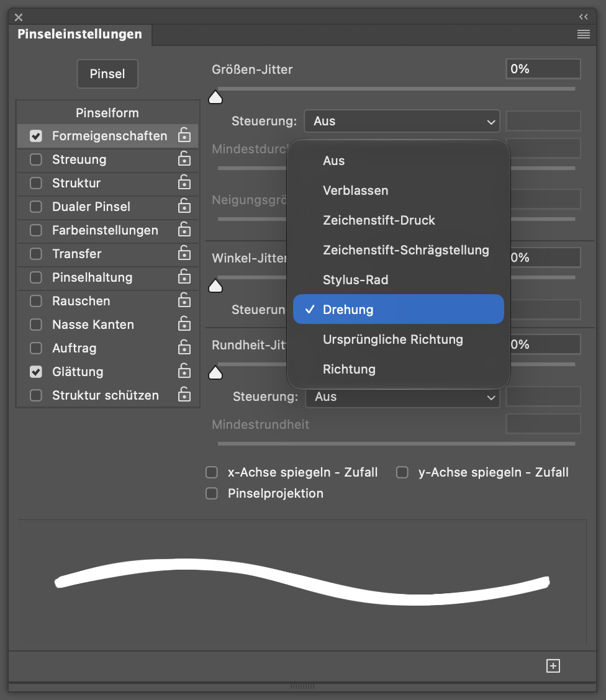Viewport: 606px width, 700px height.
Task: Enable the Streuung checkbox
Action: coord(36,159)
